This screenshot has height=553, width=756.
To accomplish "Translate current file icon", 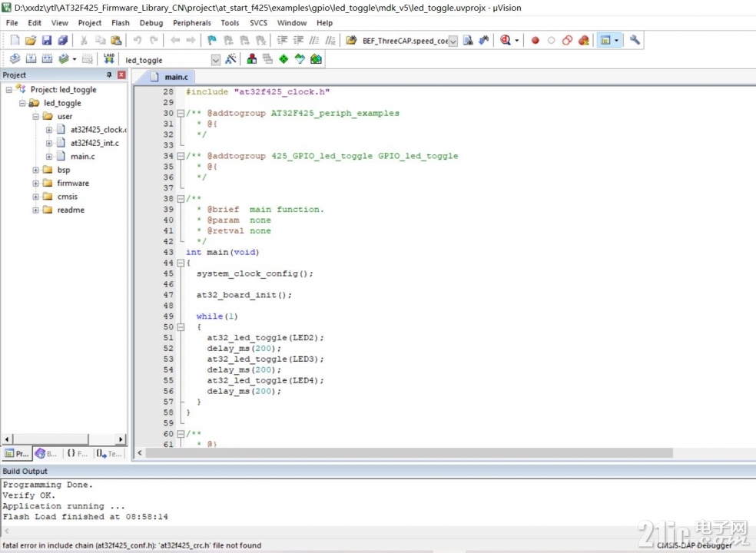I will (x=15, y=59).
